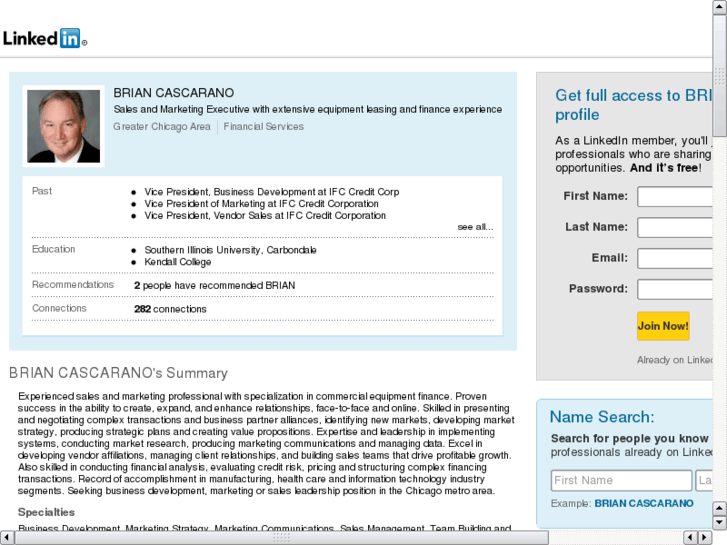Viewport: 727px width, 545px height.
Task: Focus the Last Name signup field
Action: click(675, 227)
